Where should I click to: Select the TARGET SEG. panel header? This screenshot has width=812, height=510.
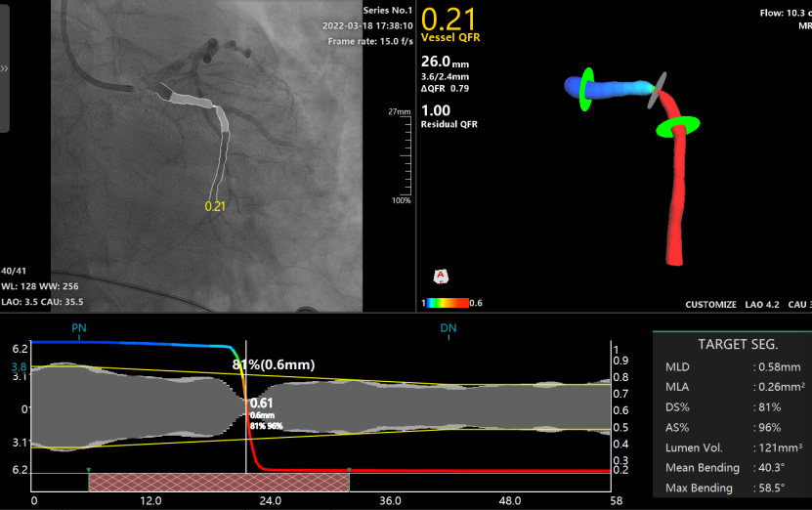point(738,345)
